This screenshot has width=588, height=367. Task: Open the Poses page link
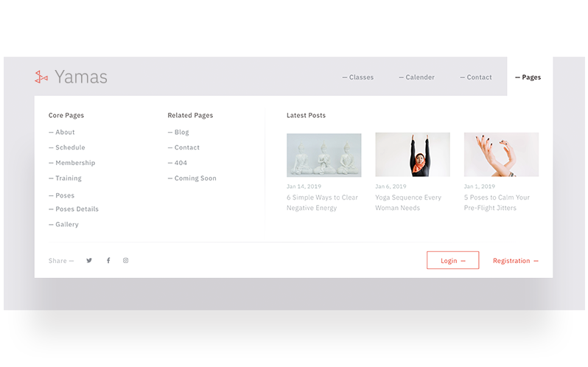(x=61, y=196)
